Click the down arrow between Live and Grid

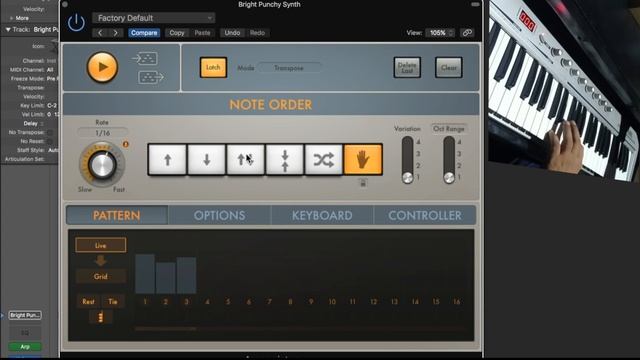[x=100, y=260]
